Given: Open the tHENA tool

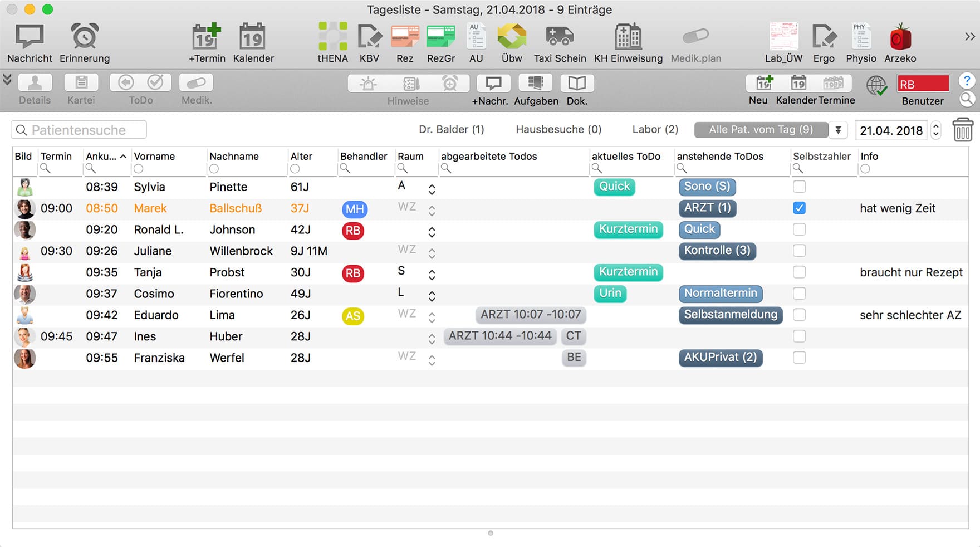Looking at the screenshot, I should 332,37.
